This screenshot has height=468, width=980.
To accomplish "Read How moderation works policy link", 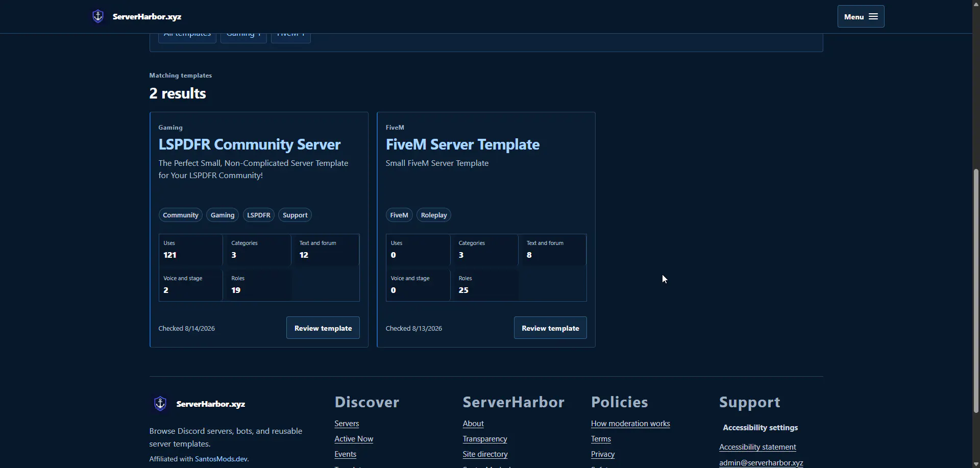I will pyautogui.click(x=630, y=424).
